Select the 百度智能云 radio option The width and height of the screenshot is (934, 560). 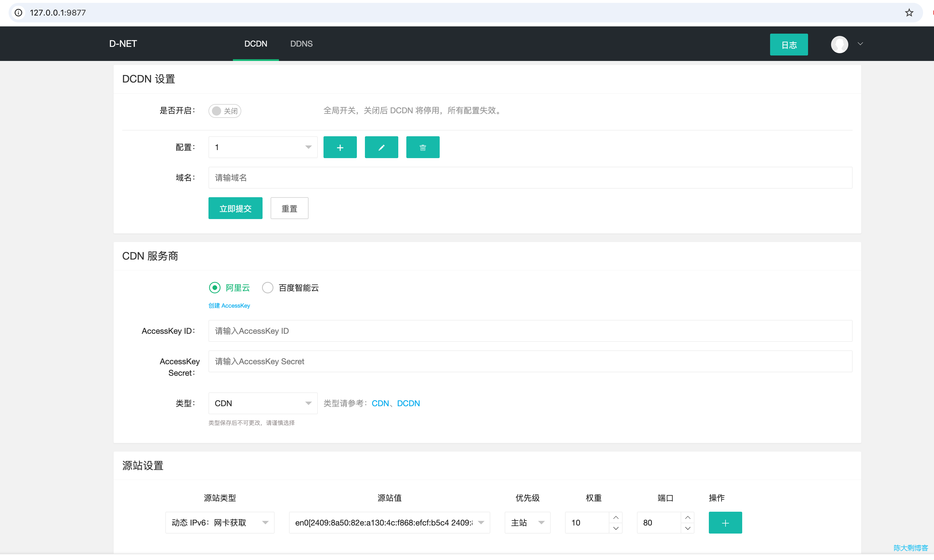pos(267,287)
